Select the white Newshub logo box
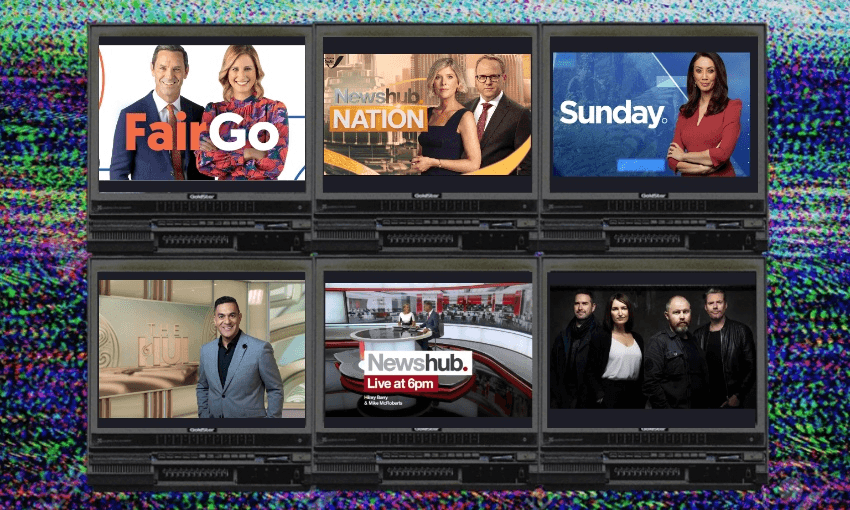Screen dimensions: 850x510 [416, 362]
